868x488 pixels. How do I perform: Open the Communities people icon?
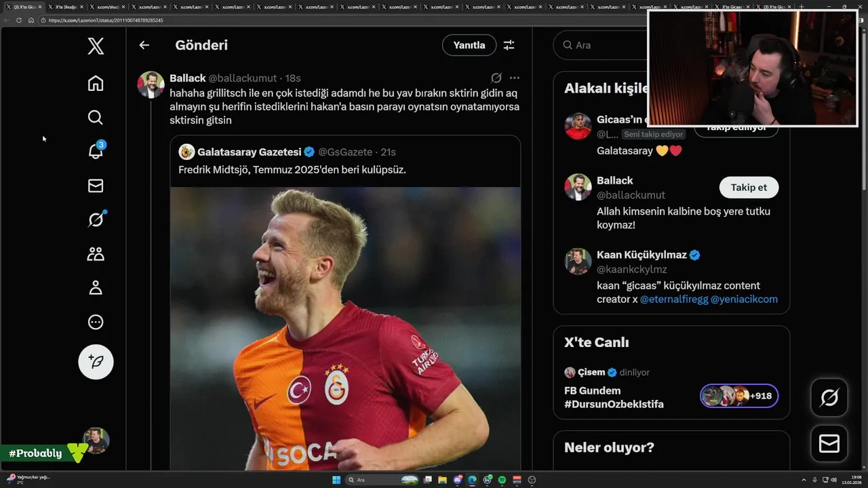pyautogui.click(x=96, y=253)
